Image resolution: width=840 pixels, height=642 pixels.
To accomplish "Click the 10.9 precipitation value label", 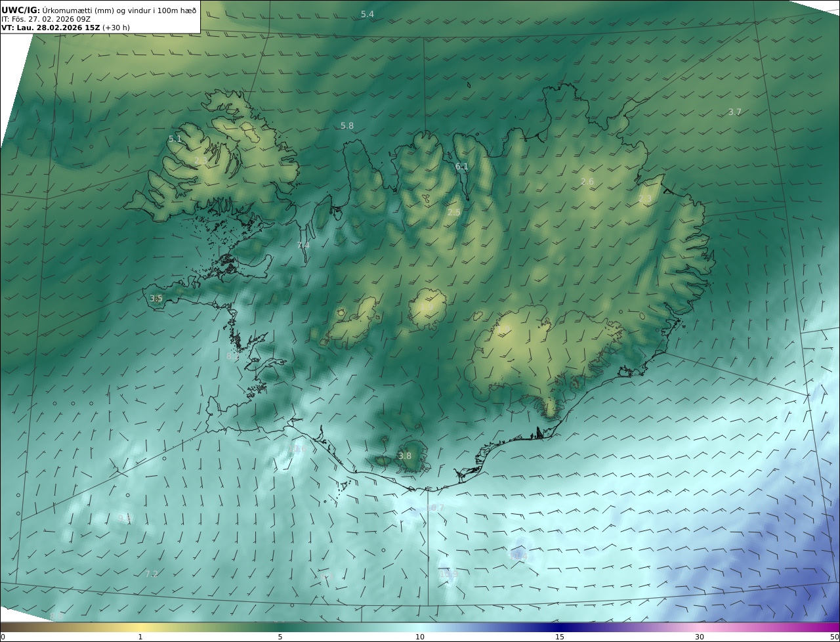I will pyautogui.click(x=449, y=574).
